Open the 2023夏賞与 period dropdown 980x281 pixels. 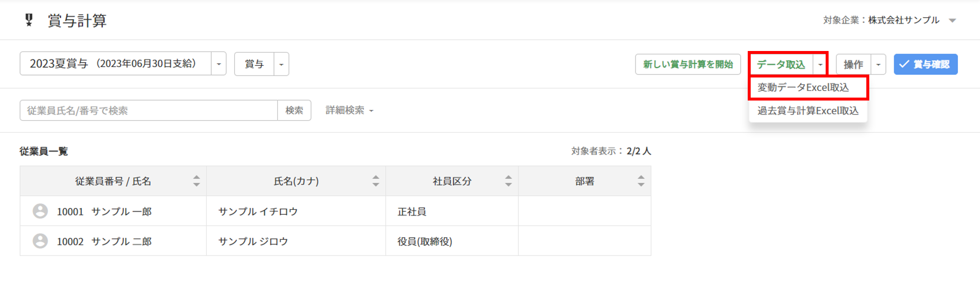(x=219, y=64)
